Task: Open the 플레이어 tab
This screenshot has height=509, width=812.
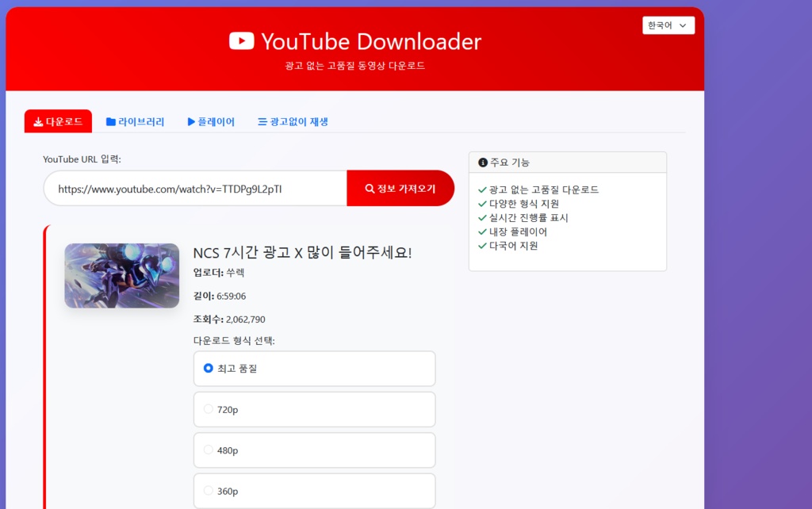Action: 211,121
